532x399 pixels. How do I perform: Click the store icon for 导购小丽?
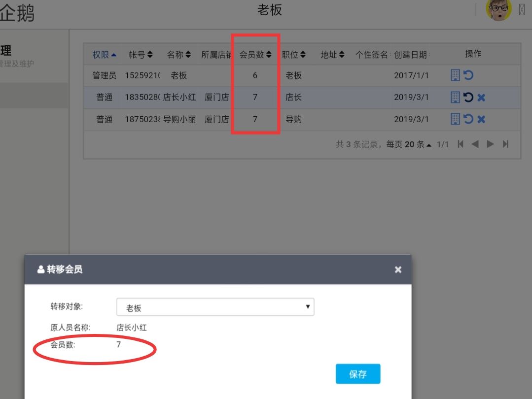click(x=456, y=119)
